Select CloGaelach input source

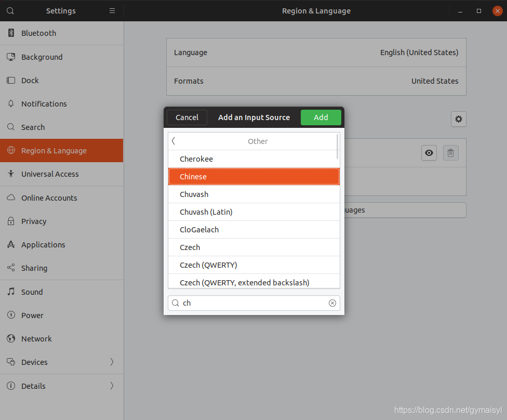pyautogui.click(x=254, y=229)
